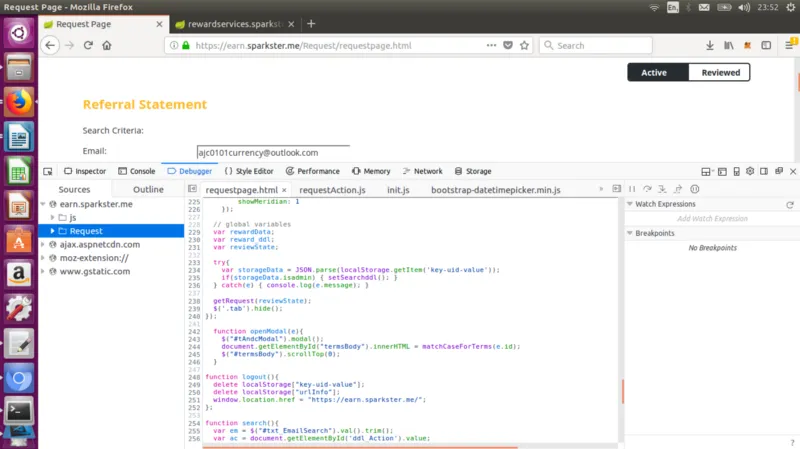The height and width of the screenshot is (449, 800).
Task: Open the Console devtools tab
Action: click(x=137, y=171)
